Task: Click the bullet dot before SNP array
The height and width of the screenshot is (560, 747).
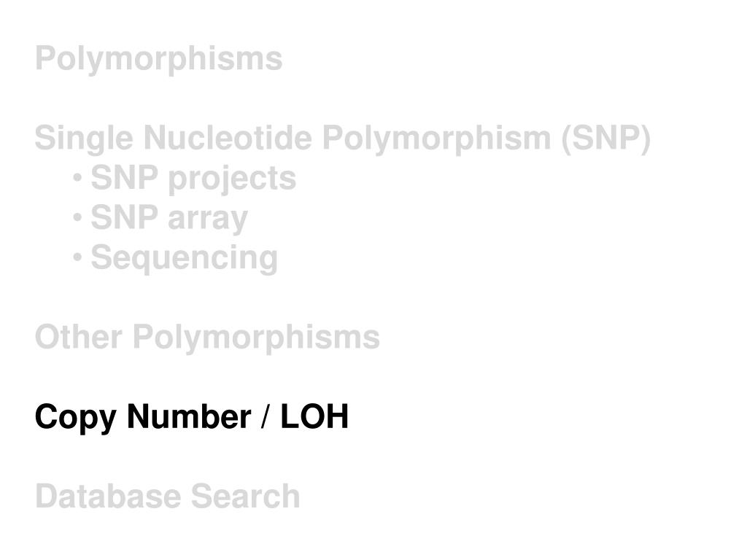Action: coord(77,218)
